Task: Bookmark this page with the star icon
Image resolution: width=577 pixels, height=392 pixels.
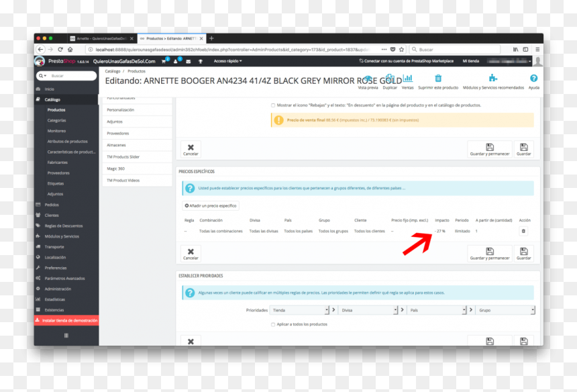Action: click(x=401, y=49)
